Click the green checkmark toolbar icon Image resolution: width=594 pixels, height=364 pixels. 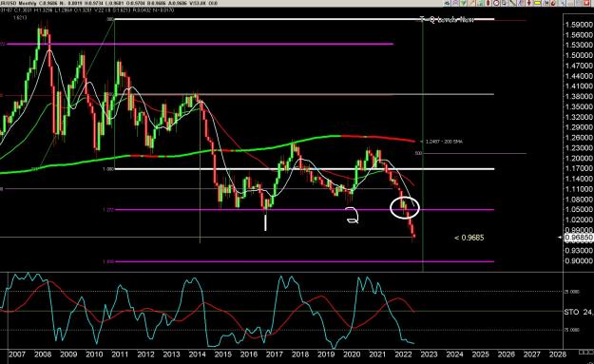[463, 3]
